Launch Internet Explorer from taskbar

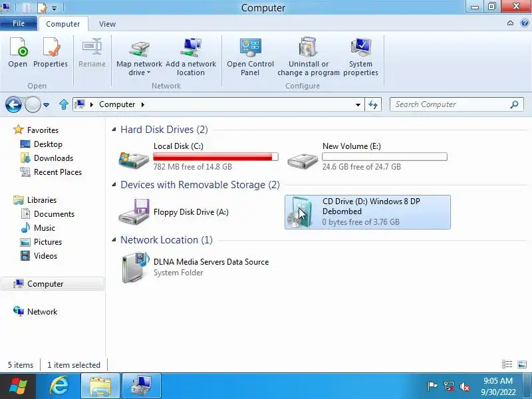(x=59, y=386)
